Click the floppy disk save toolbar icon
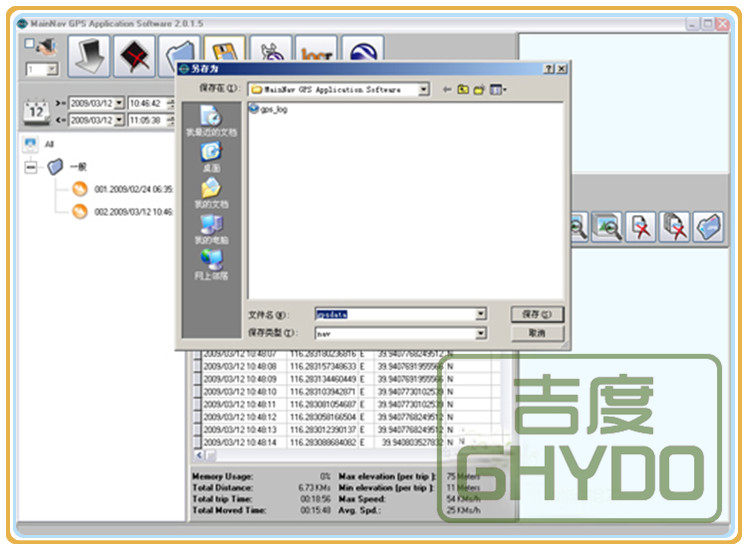Screen dimensions: 750x551 coord(225,48)
